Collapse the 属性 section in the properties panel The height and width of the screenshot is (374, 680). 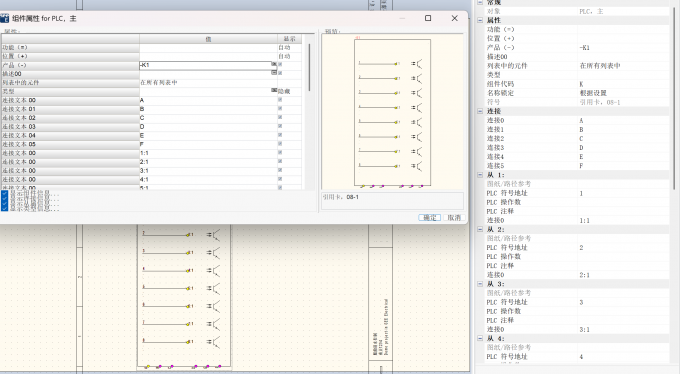tap(480, 20)
